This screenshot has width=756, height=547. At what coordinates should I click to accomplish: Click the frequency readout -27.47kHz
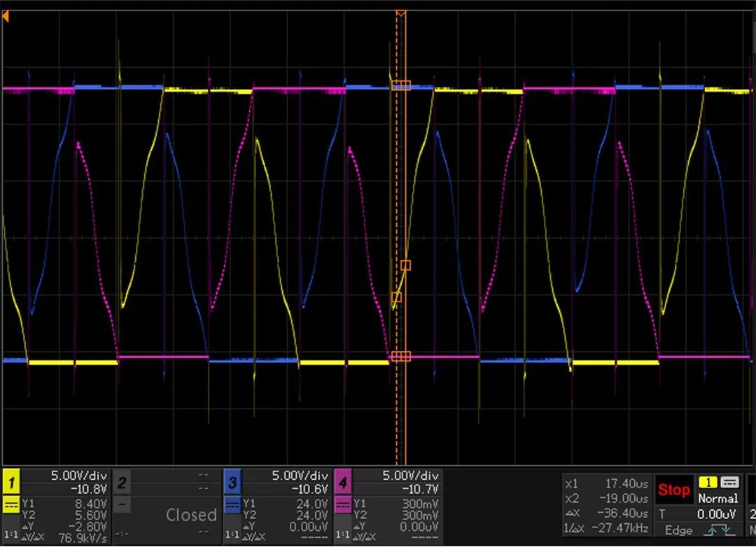click(620, 528)
